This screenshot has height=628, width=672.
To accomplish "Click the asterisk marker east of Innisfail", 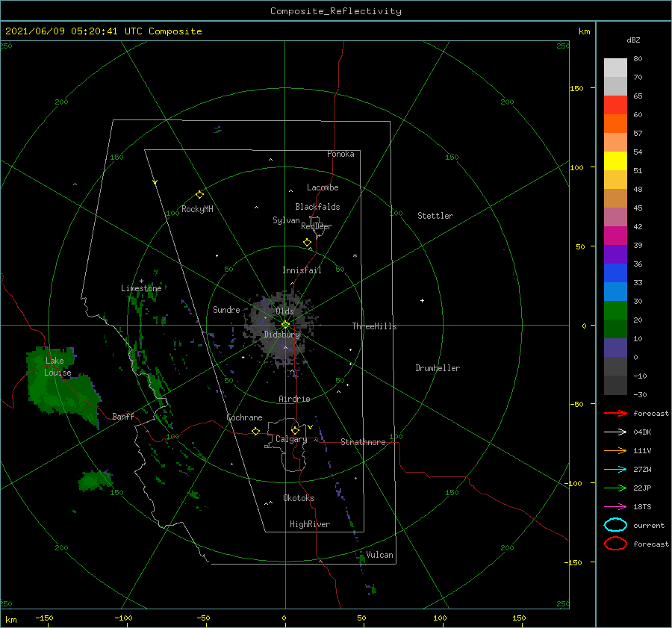I will pos(355,256).
